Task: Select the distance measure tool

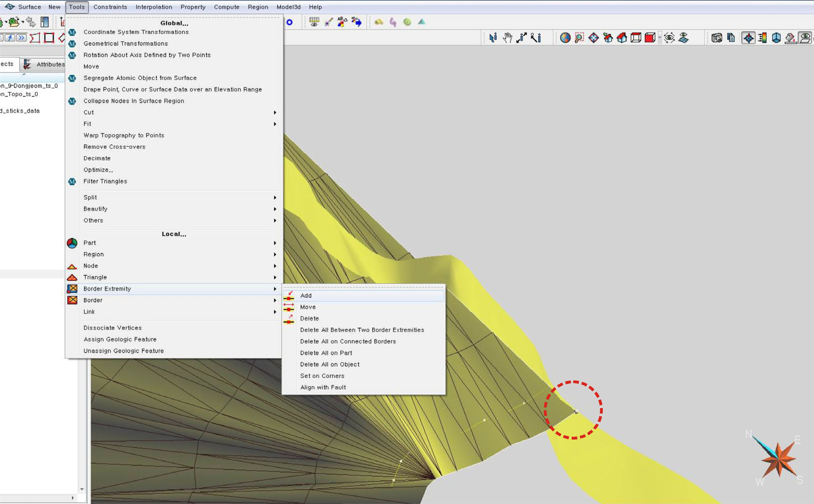Action: coord(522,38)
